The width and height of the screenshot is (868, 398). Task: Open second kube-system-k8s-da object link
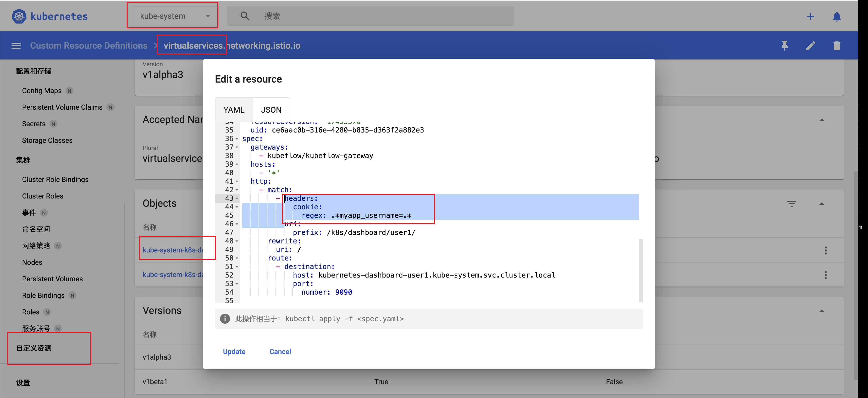pos(173,275)
